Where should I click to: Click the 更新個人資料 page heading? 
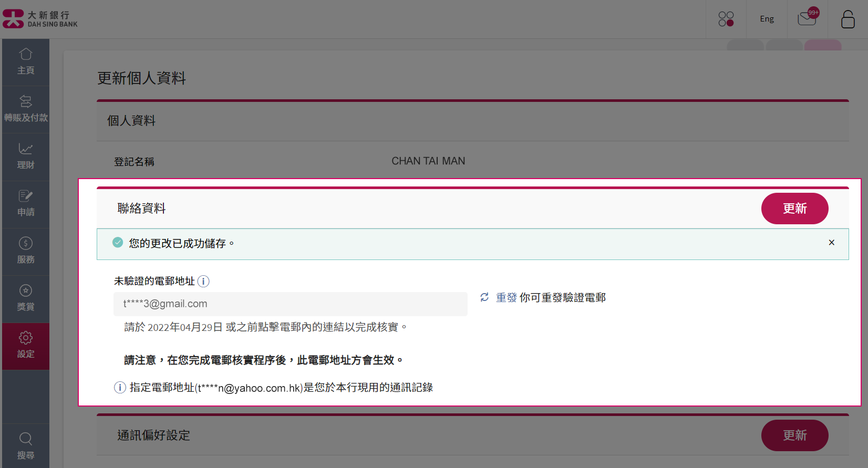pyautogui.click(x=141, y=78)
